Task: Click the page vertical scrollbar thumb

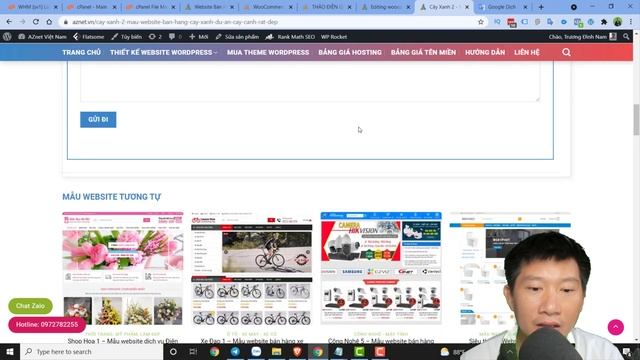Action: pyautogui.click(x=636, y=119)
